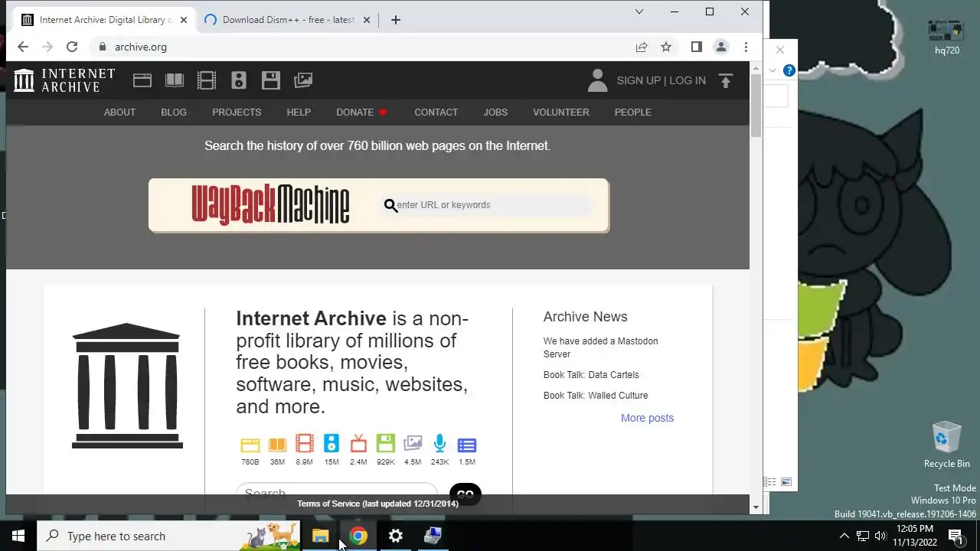Click the Internet Archive logo in header
This screenshot has height=551, width=980.
(x=65, y=80)
